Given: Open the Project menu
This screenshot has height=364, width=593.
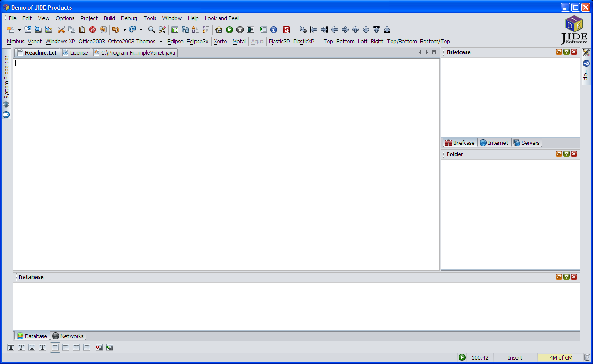Looking at the screenshot, I should coord(89,18).
